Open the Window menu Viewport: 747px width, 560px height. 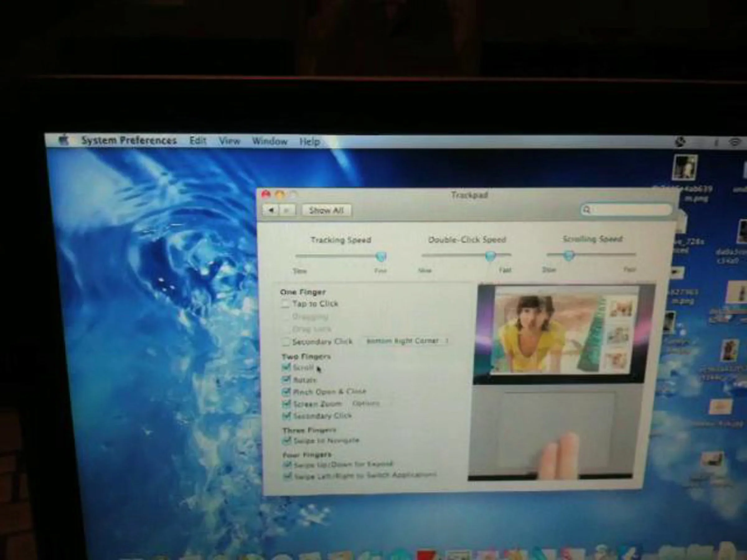point(270,142)
